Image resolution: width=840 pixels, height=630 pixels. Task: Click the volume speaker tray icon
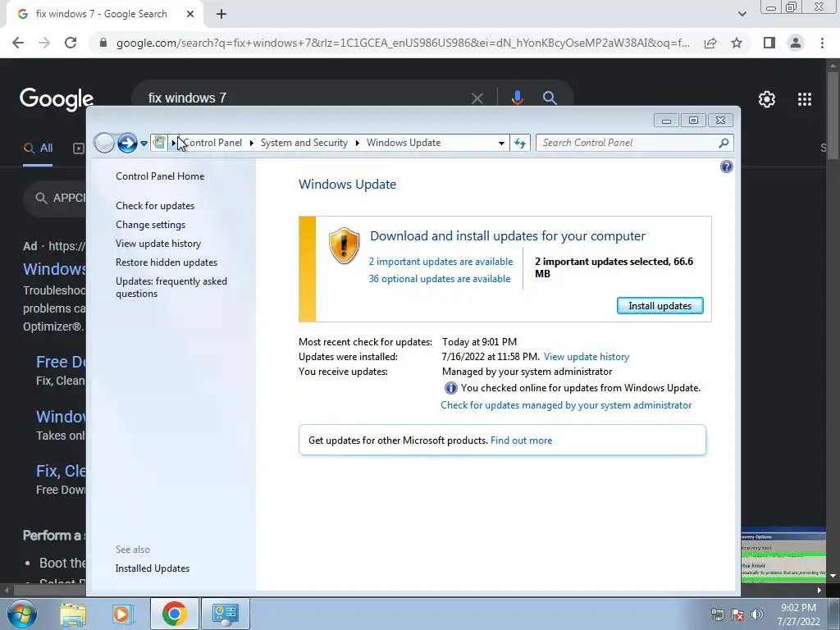click(757, 614)
